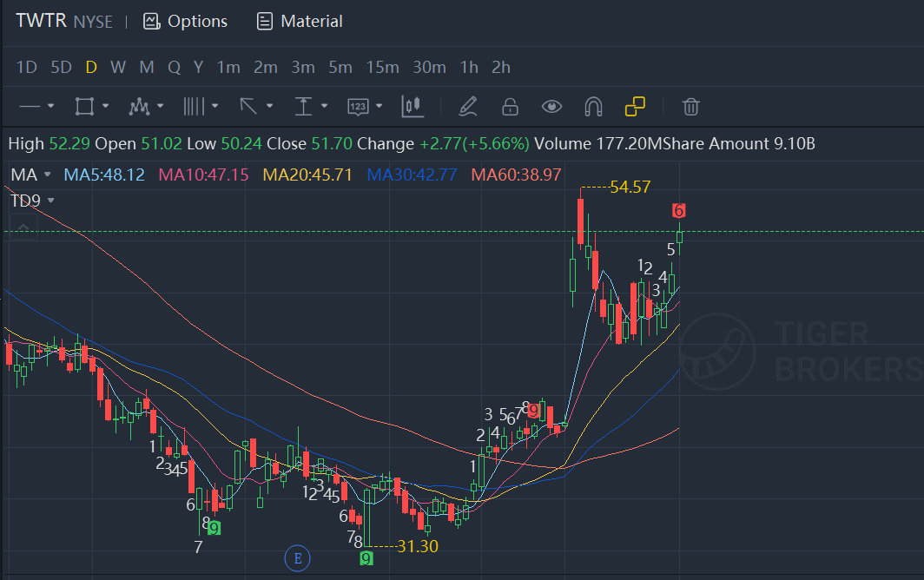Delete drawings with the trash icon

pos(690,107)
